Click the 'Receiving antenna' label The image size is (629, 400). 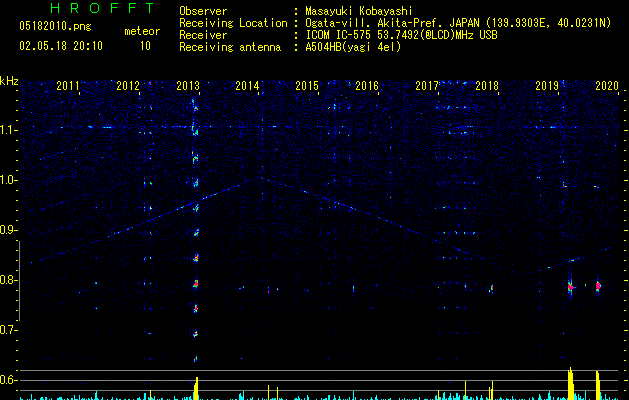click(x=230, y=47)
